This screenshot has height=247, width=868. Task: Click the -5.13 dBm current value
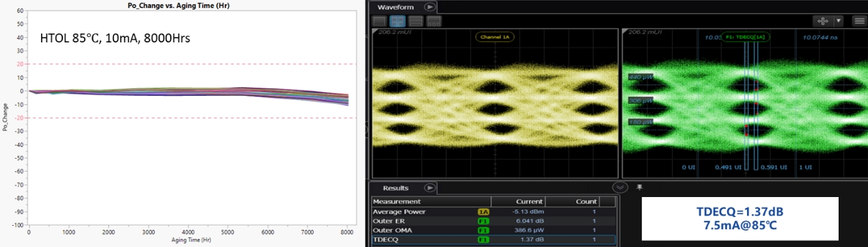coord(528,211)
